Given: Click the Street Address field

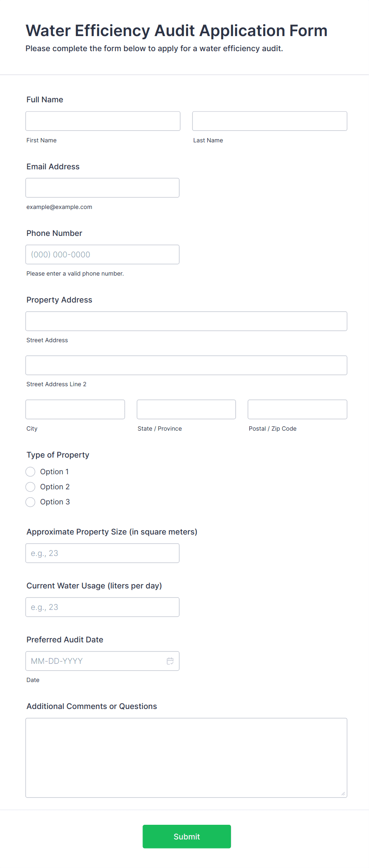Looking at the screenshot, I should coord(186,321).
